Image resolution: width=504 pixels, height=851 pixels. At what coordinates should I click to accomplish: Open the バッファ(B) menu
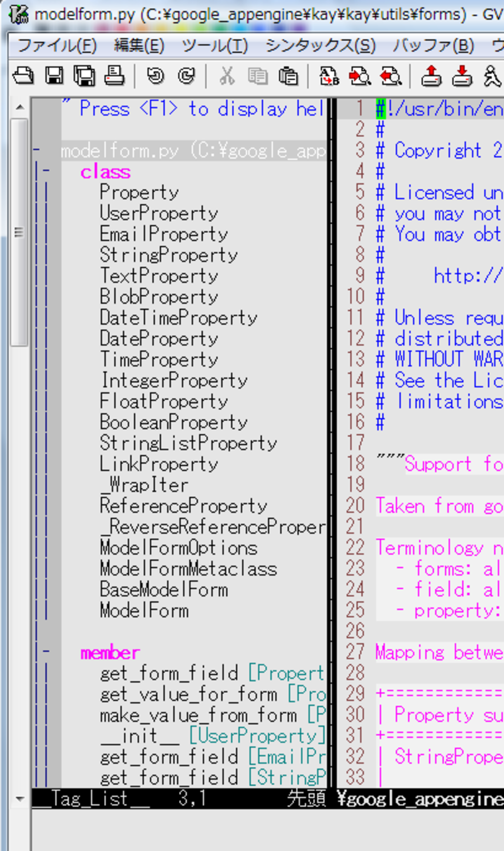(x=433, y=46)
